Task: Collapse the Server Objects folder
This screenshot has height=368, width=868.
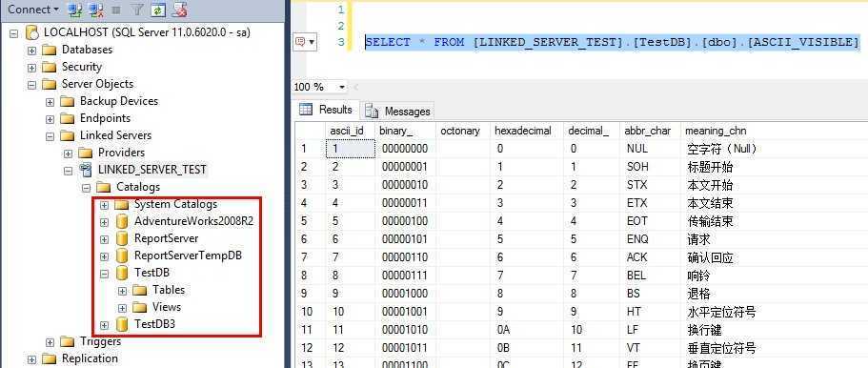Action: 31,85
